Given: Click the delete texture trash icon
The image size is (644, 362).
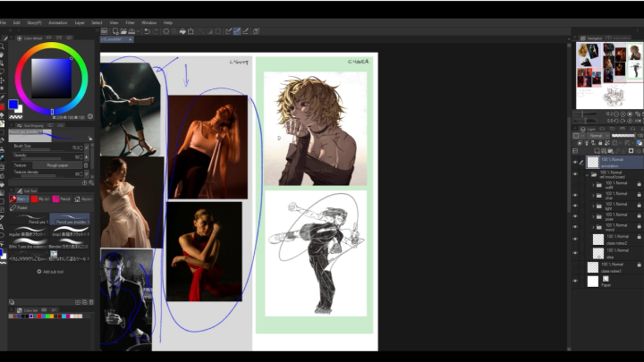Looking at the screenshot, I should pyautogui.click(x=86, y=165).
